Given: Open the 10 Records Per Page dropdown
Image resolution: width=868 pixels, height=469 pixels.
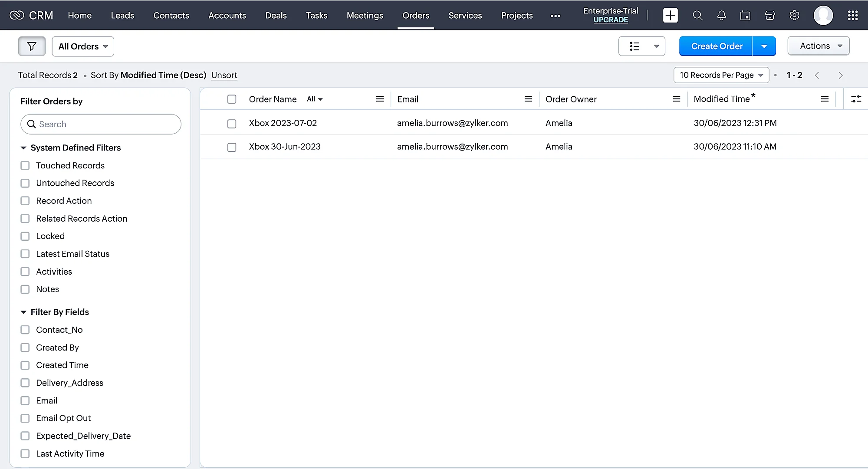Looking at the screenshot, I should (721, 75).
